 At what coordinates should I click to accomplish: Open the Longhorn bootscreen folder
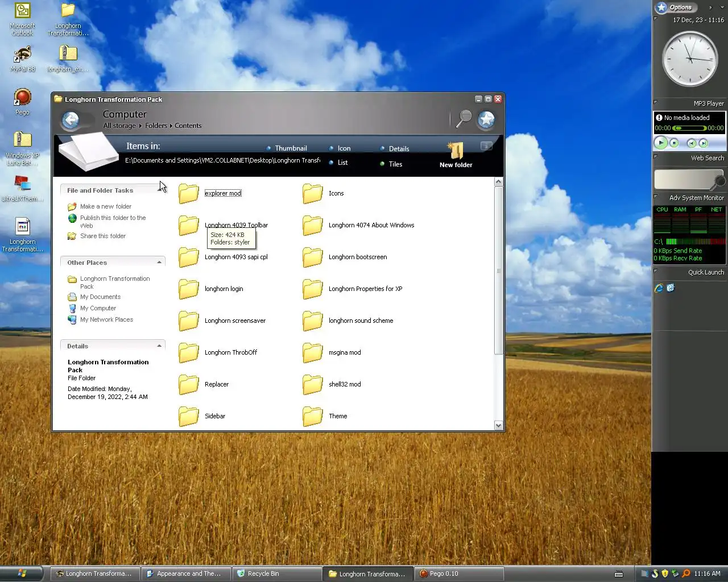[345, 257]
